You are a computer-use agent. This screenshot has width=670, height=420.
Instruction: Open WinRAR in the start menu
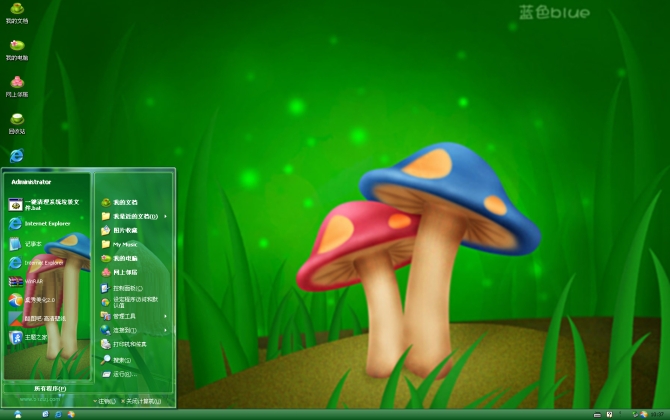point(34,281)
